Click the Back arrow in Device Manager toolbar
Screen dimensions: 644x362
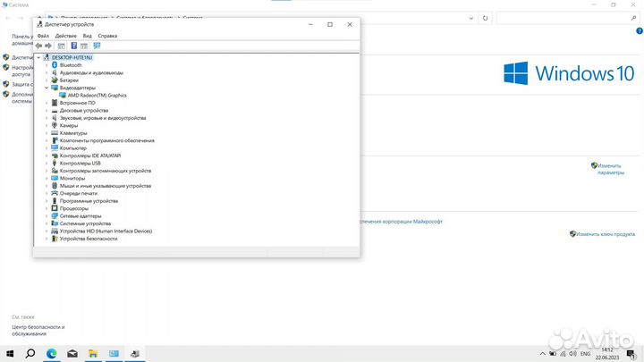tap(38, 46)
